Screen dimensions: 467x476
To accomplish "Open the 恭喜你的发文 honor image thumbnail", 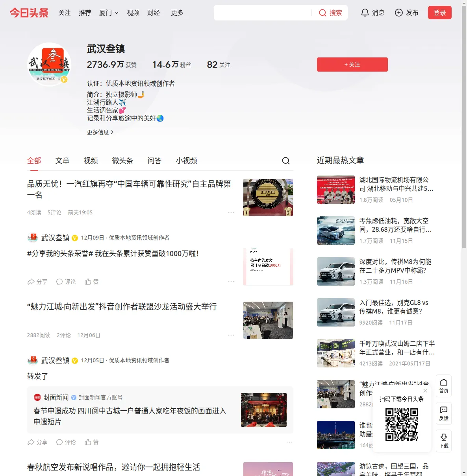I will [268, 267].
